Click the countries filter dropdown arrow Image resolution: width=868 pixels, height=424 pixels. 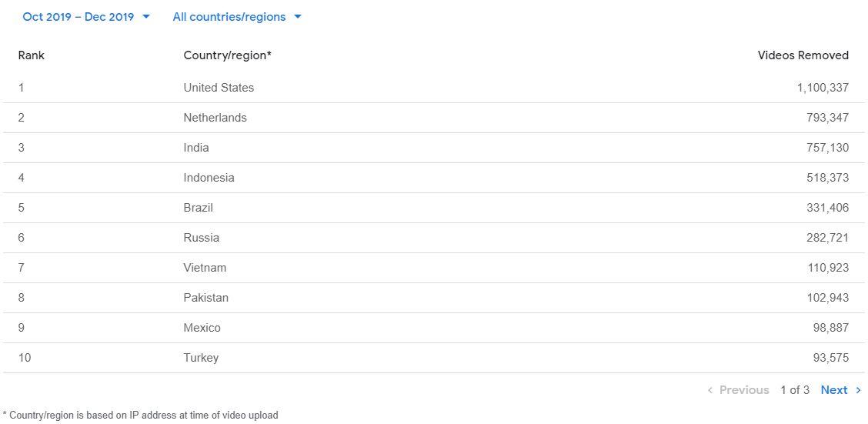click(x=298, y=17)
